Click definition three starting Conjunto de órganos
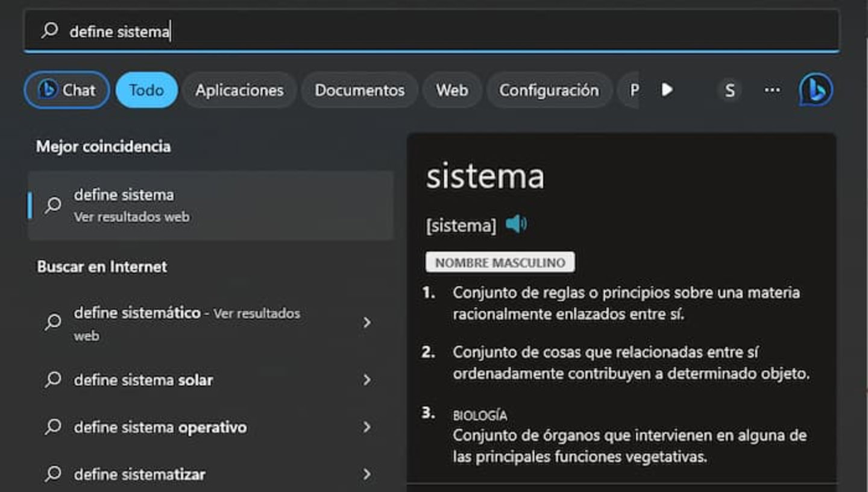 coord(630,446)
